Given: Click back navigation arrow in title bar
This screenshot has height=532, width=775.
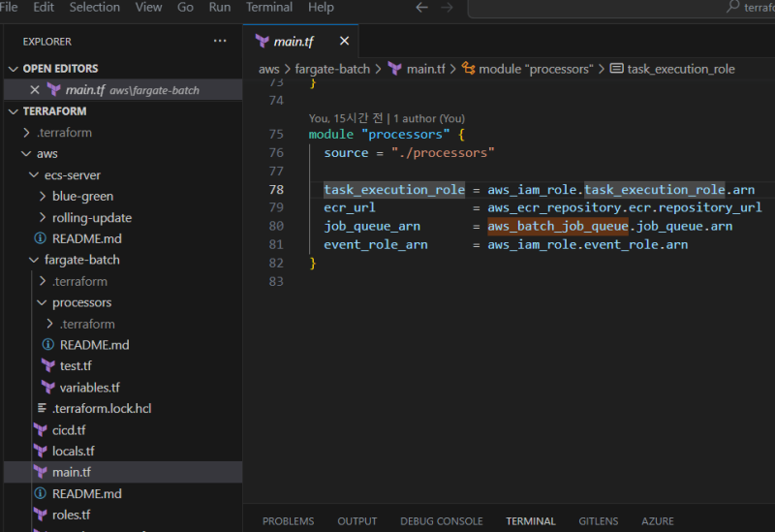Looking at the screenshot, I should point(421,8).
